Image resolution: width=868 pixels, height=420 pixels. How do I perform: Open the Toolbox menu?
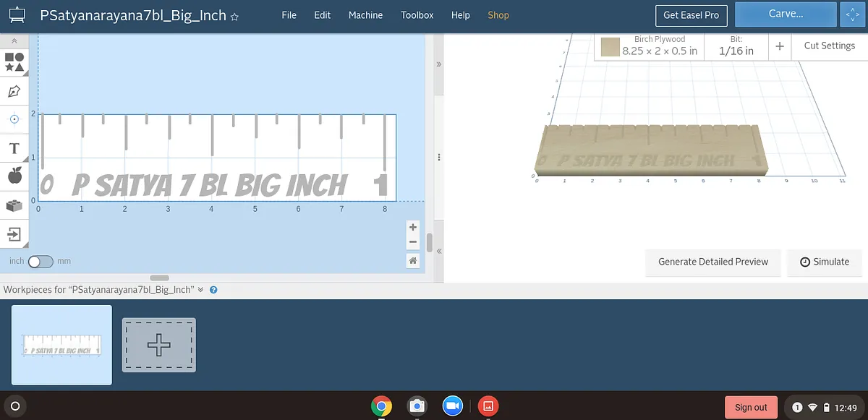click(417, 15)
